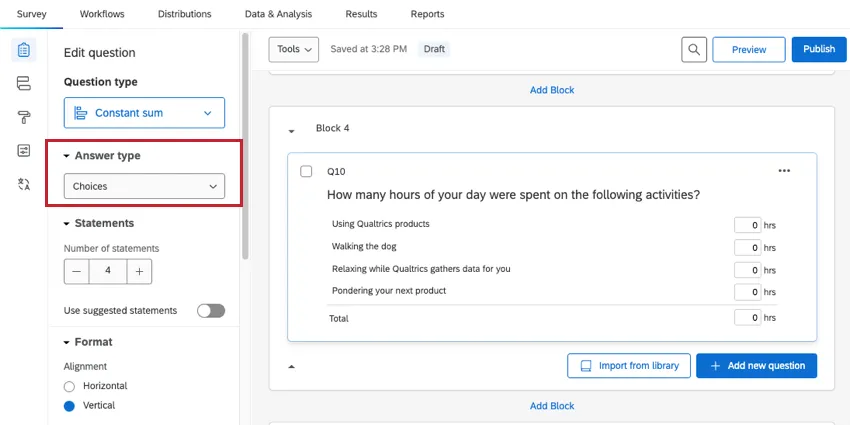Viewport: 850px width, 425px height.
Task: Open the survey flow icon in sidebar
Action: pos(24,83)
